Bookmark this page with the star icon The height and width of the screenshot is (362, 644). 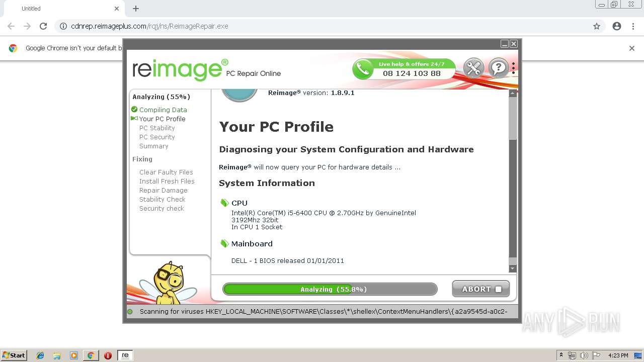[x=597, y=26]
